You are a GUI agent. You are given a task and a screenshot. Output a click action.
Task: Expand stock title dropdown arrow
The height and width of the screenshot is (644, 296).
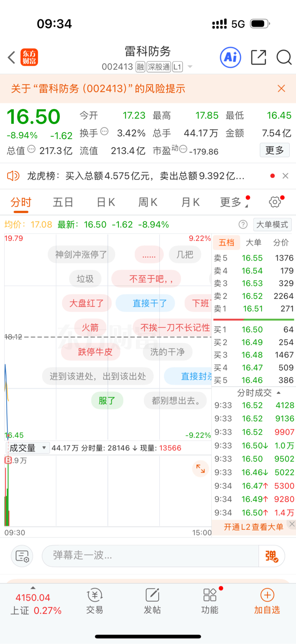pyautogui.click(x=190, y=67)
